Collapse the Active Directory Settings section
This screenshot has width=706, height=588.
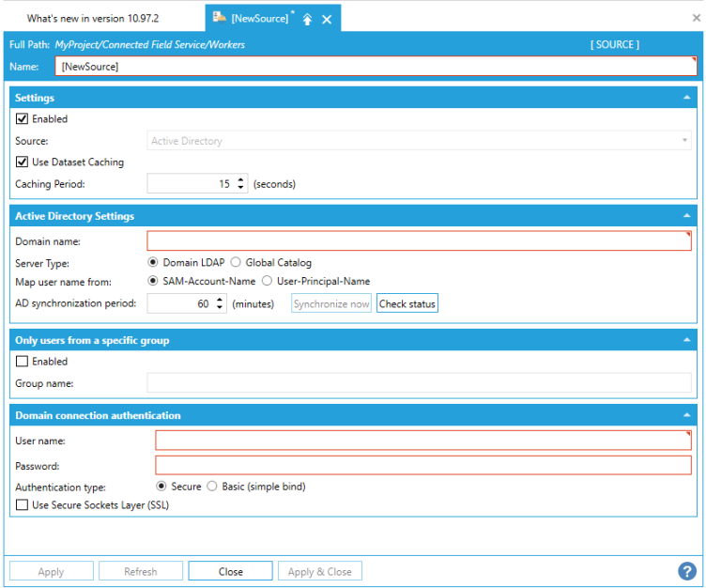[687, 216]
